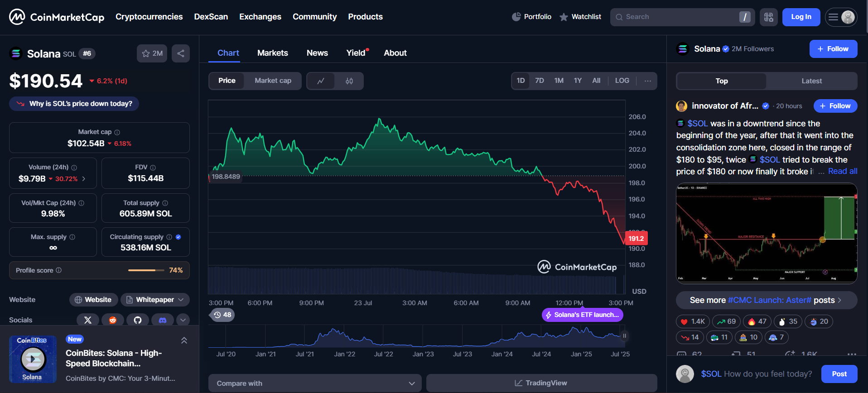Open Products nav menu
The height and width of the screenshot is (393, 868).
(x=366, y=17)
